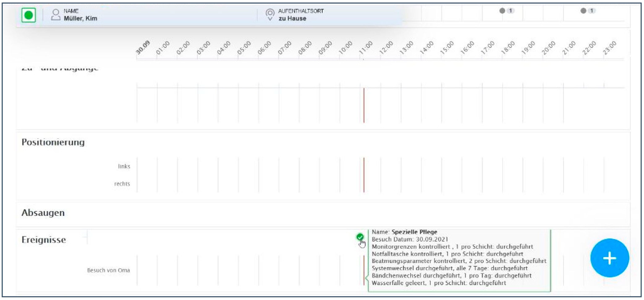
Task: Click the person icon beside Name
Action: (x=56, y=15)
